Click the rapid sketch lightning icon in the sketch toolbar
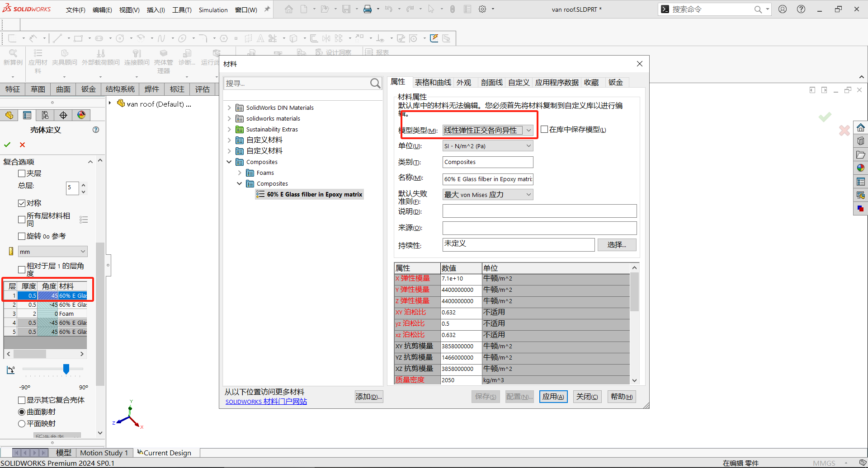This screenshot has height=468, width=868. tap(434, 38)
